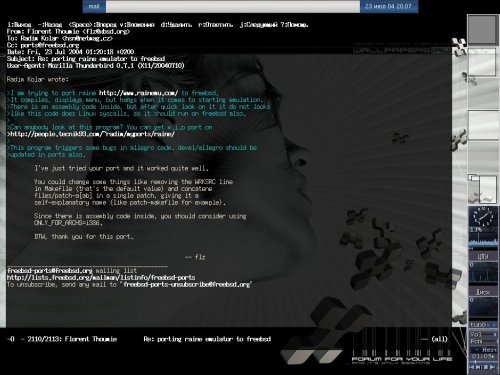
Task: Switch to the first pager workspace
Action: tap(482, 30)
